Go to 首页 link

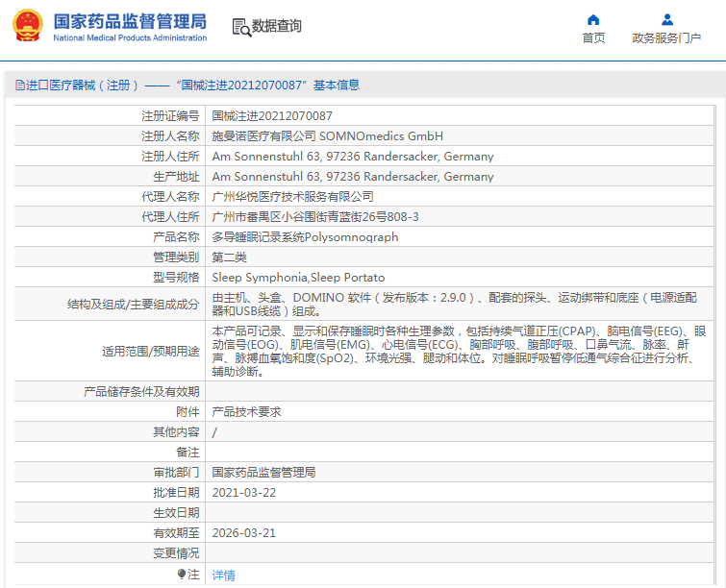pos(593,37)
